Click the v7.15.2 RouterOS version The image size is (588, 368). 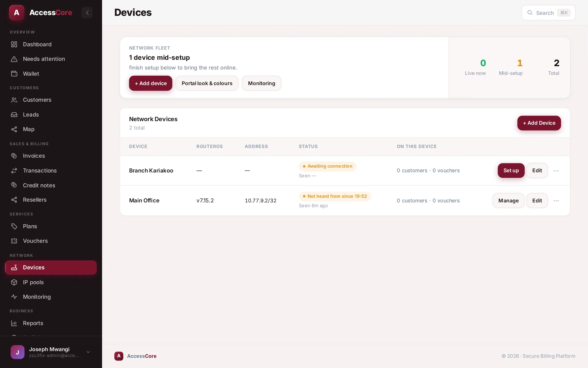click(x=205, y=201)
